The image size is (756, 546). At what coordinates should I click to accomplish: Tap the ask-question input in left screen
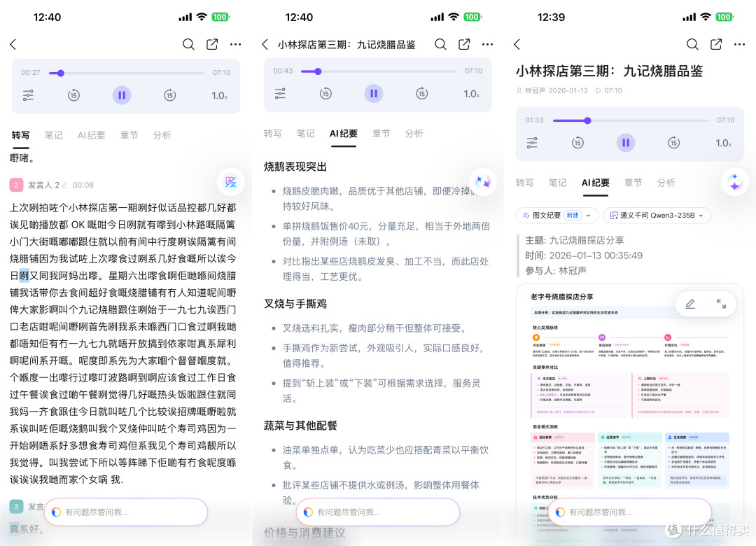click(x=126, y=512)
